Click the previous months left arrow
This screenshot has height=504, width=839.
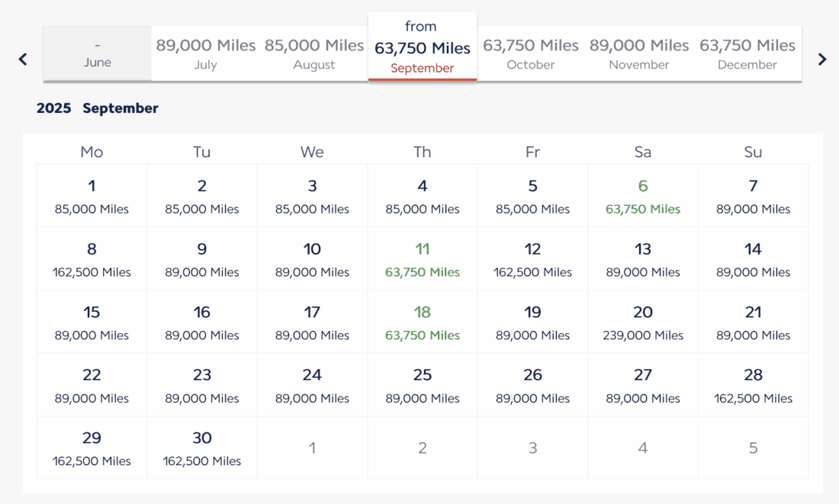point(23,59)
